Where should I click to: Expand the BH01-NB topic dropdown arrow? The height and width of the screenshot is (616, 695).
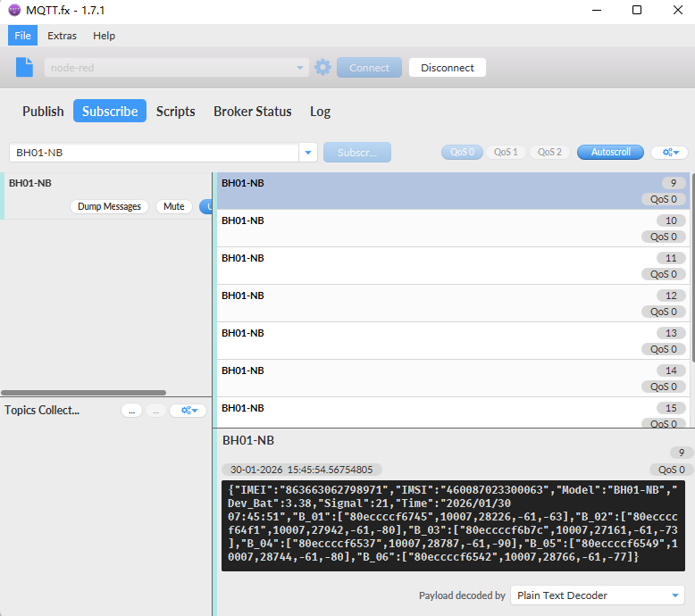click(308, 153)
